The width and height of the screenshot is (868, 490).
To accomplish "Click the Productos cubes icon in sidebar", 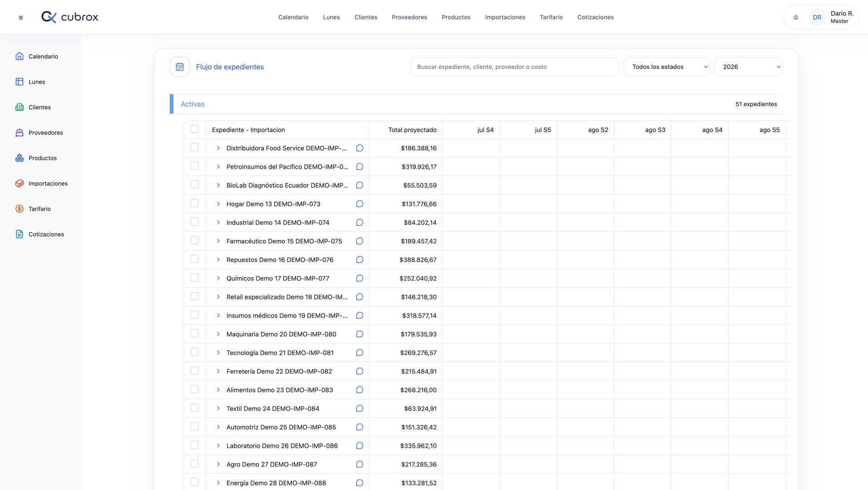I will (20, 158).
